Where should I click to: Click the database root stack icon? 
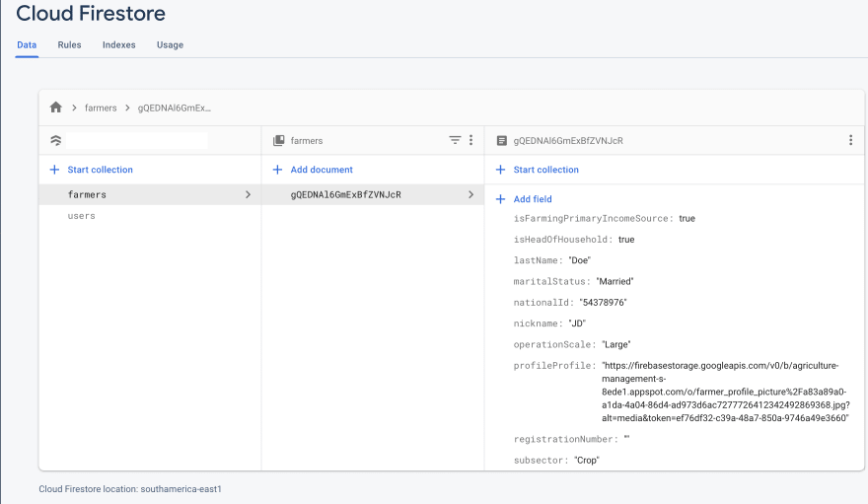pos(56,140)
